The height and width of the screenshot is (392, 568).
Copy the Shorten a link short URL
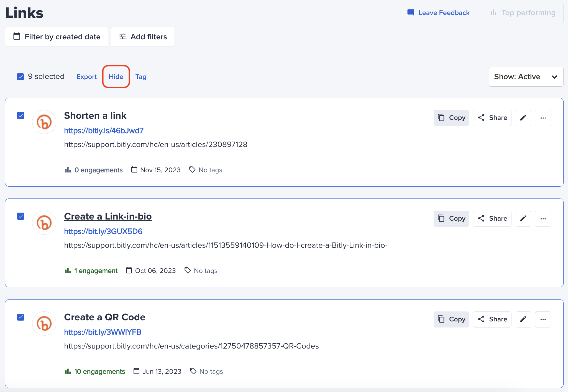coord(451,118)
